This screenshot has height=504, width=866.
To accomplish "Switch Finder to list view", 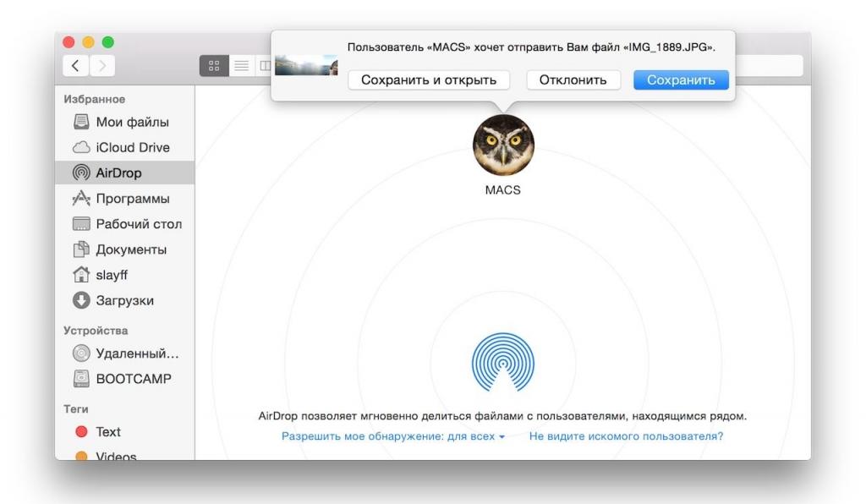I will pyautogui.click(x=241, y=66).
